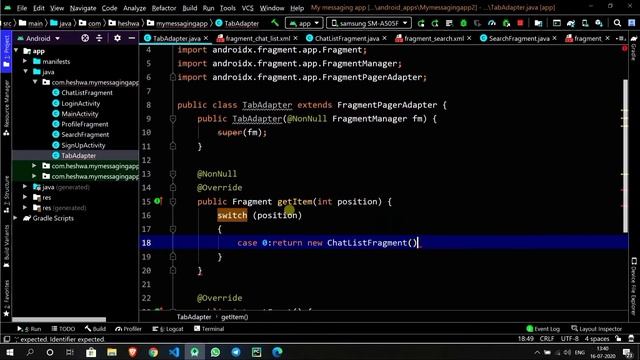This screenshot has width=640, height=360.
Task: Run the app with the green run icon
Action: tap(421, 23)
